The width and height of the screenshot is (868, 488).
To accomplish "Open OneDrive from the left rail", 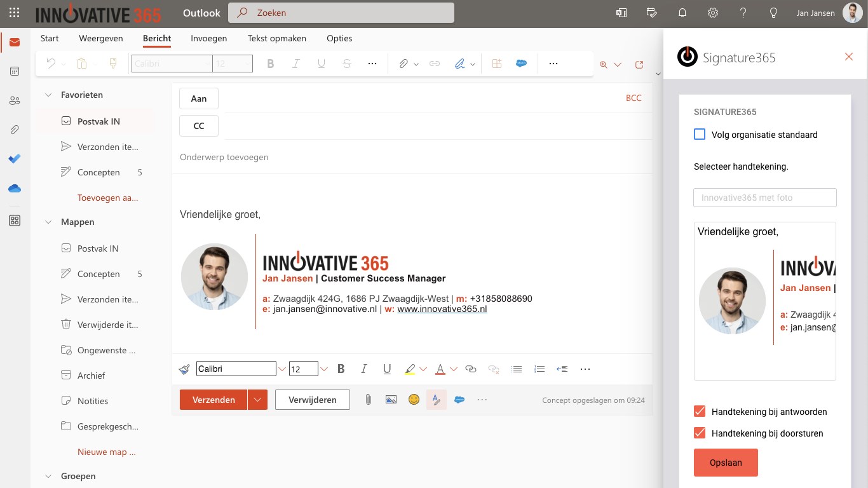I will (x=15, y=189).
